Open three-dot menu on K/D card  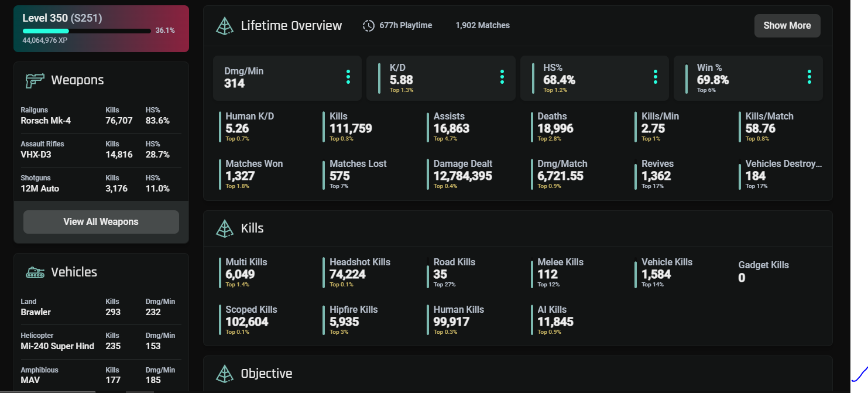502,77
